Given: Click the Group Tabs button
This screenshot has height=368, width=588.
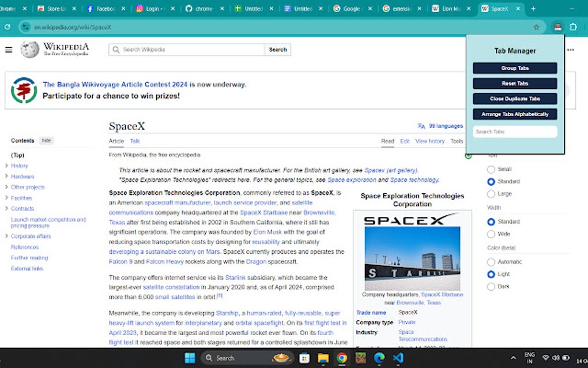Looking at the screenshot, I should 514,68.
